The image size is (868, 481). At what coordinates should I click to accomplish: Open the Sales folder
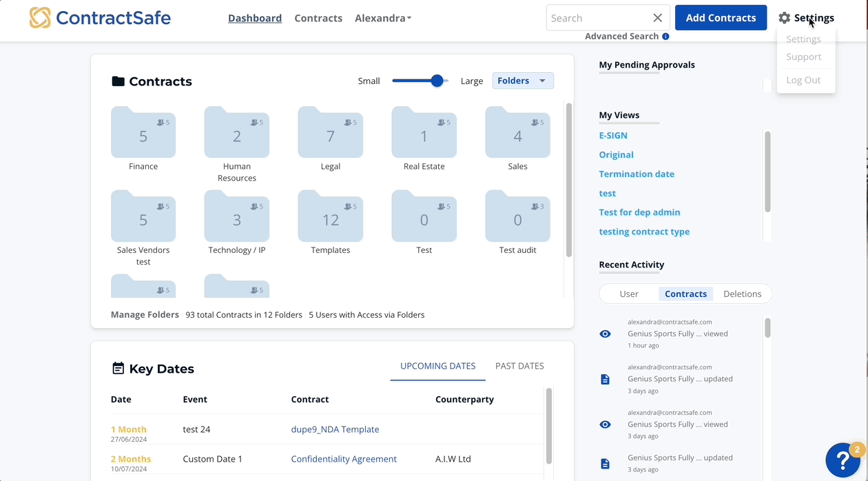coord(518,132)
